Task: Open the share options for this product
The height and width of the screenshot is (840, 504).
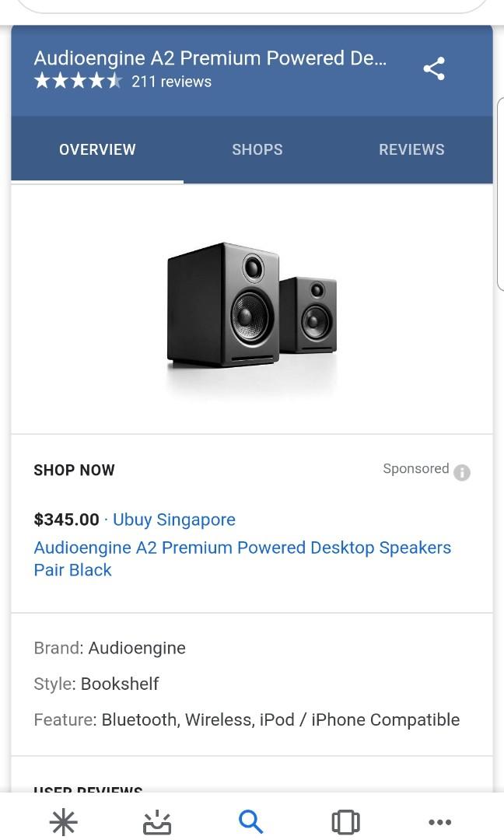Action: (434, 68)
